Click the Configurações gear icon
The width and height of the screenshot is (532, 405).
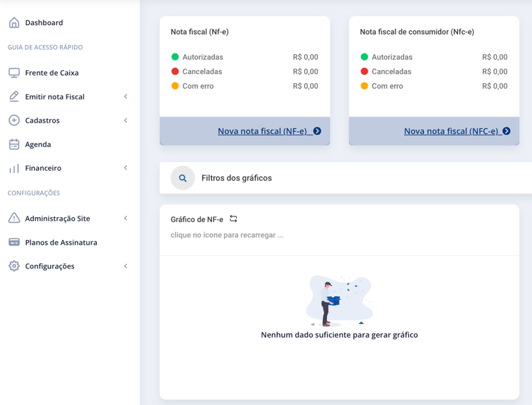pos(14,266)
